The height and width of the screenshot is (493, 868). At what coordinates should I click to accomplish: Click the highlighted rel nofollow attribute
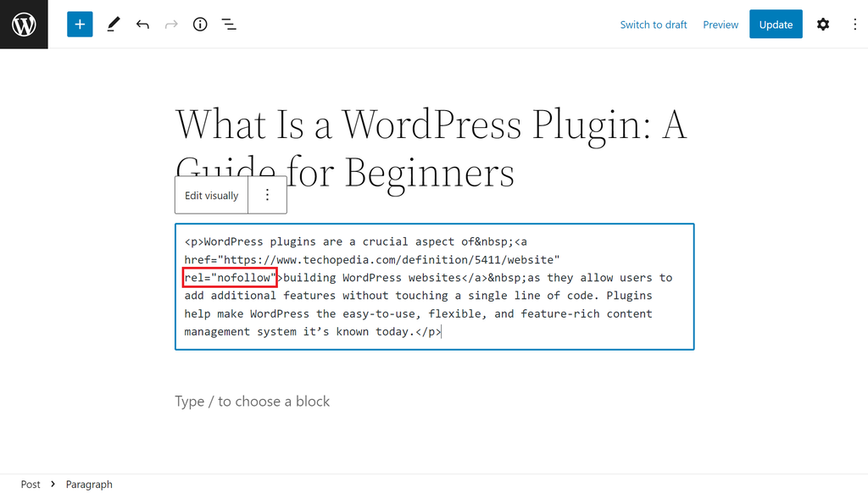click(230, 277)
